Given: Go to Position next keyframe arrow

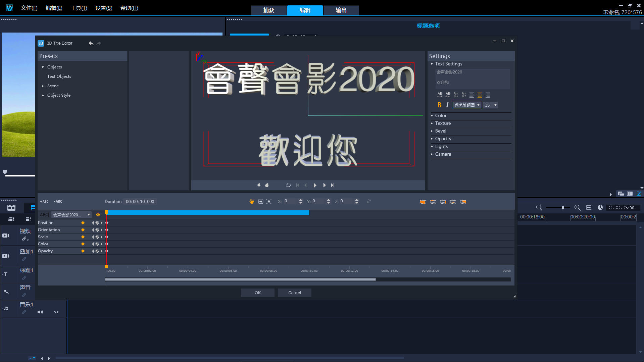Looking at the screenshot, I should pyautogui.click(x=101, y=223).
